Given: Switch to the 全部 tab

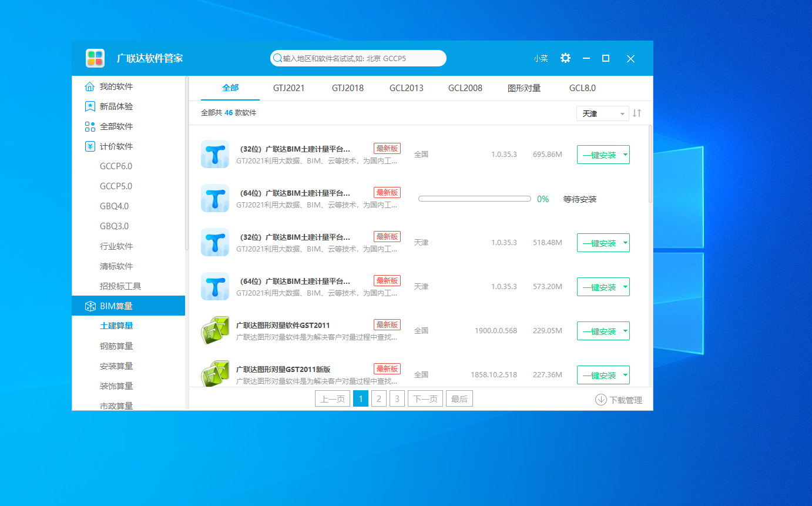Looking at the screenshot, I should pos(230,88).
